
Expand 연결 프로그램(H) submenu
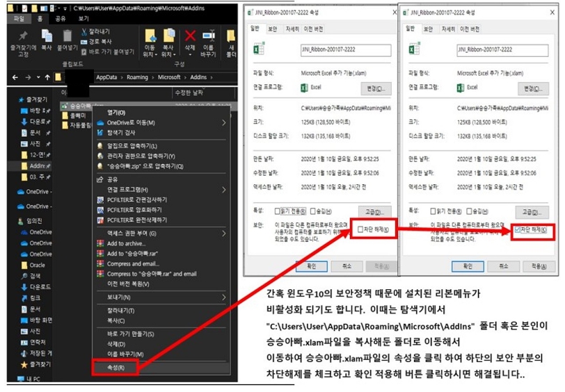(161, 189)
